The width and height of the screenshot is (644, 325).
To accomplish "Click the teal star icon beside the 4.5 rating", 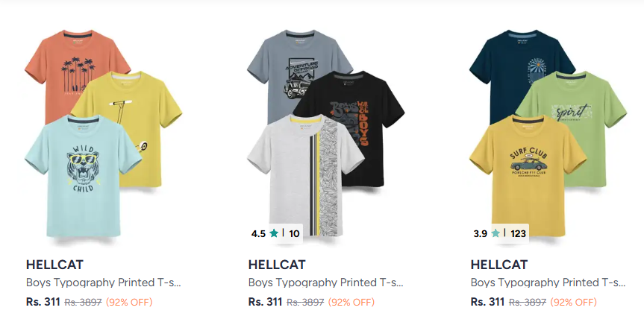I will (x=274, y=233).
